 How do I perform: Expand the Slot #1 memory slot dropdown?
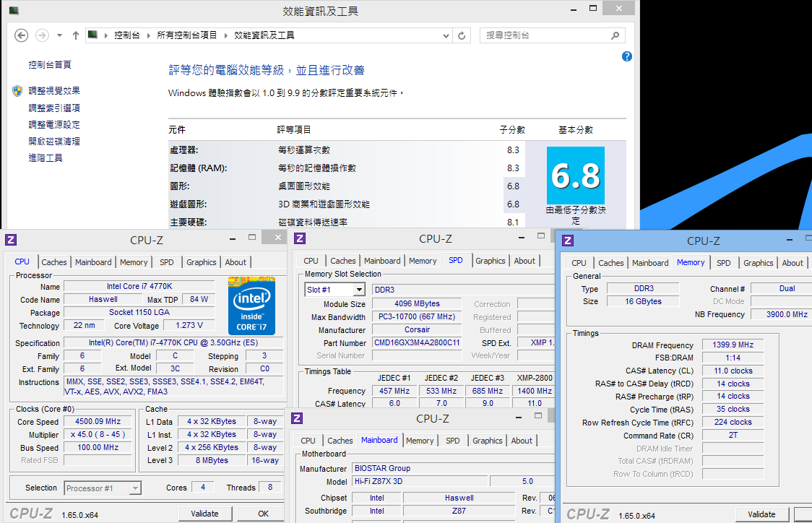pyautogui.click(x=359, y=290)
